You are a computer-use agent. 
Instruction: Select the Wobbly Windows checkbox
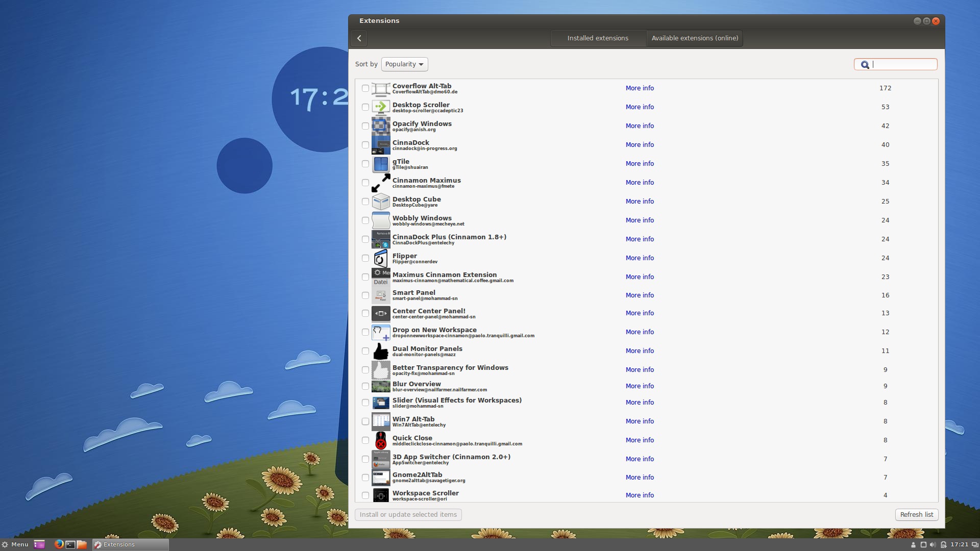point(365,220)
